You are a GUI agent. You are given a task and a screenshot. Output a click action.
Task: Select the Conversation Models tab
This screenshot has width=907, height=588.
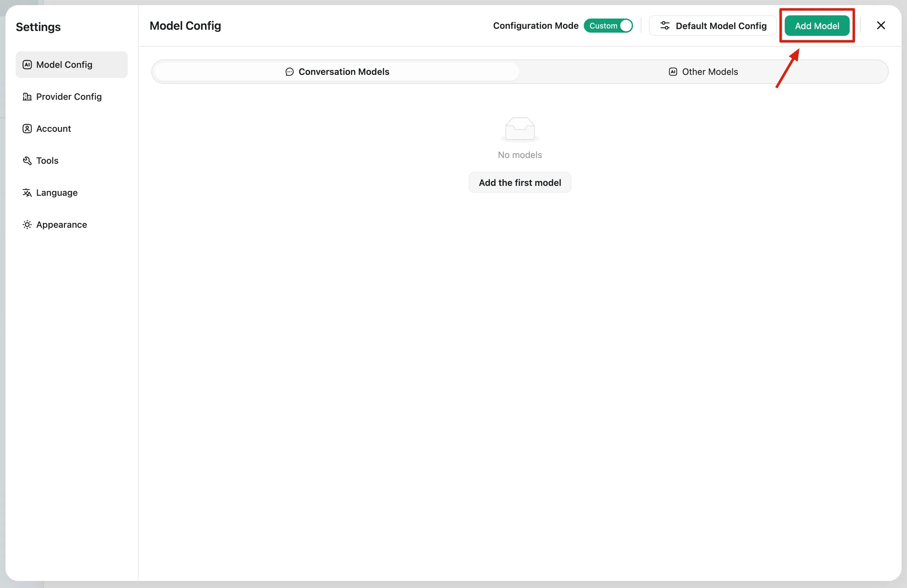point(337,72)
